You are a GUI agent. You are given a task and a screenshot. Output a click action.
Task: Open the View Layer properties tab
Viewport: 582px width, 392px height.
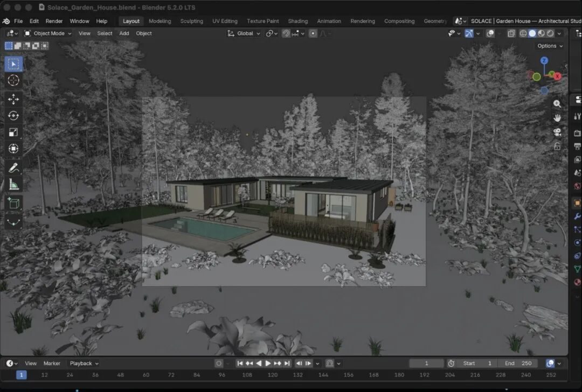coord(578,159)
